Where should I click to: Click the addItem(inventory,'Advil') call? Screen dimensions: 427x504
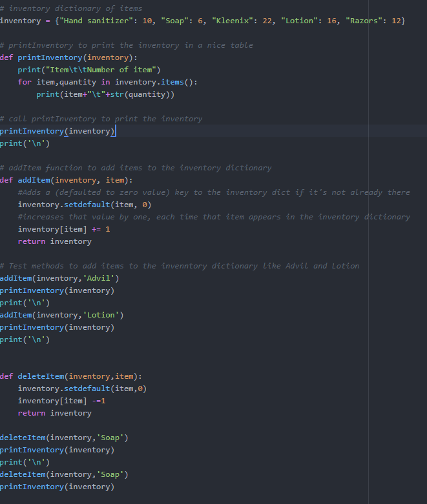(59, 278)
